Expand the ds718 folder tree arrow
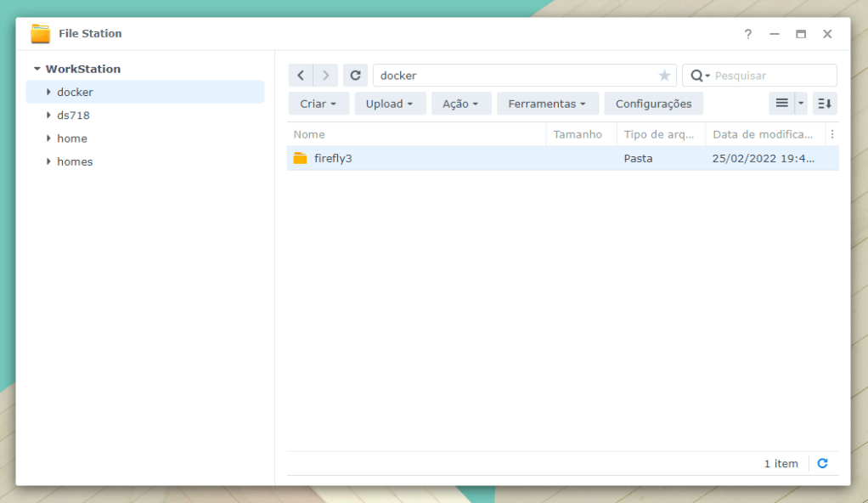The width and height of the screenshot is (868, 503). (48, 116)
